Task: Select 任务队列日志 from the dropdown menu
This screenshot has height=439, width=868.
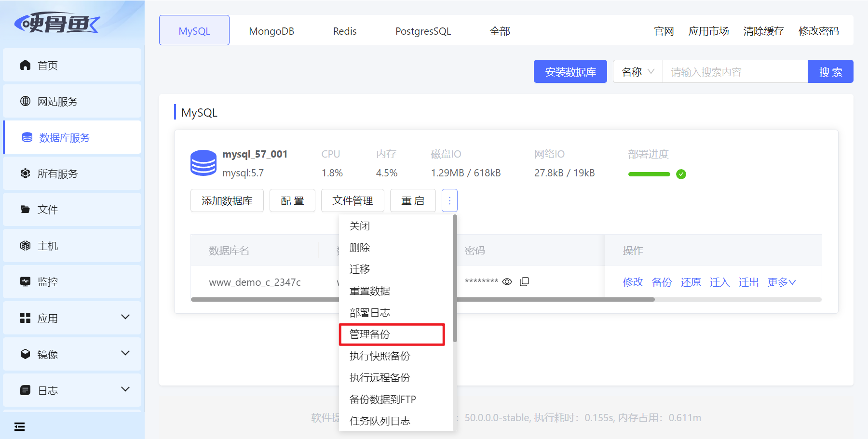Action: pos(395,421)
